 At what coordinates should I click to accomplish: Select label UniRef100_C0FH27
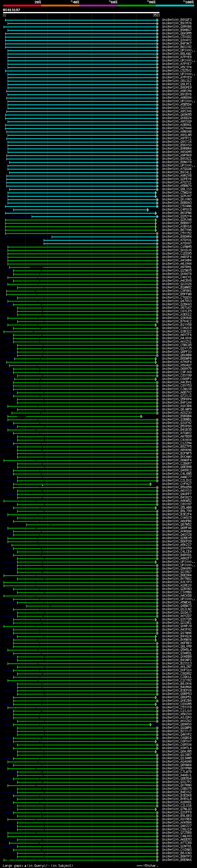click(177, 484)
